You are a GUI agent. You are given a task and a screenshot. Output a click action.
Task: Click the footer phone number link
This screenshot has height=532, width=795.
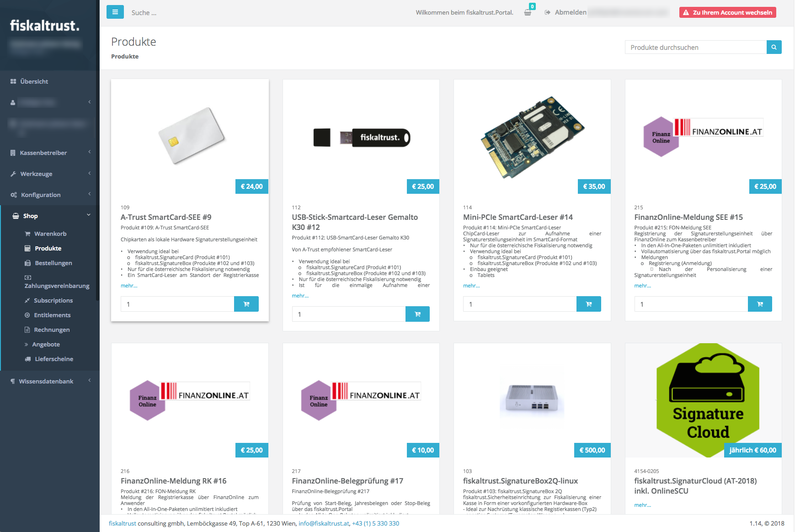point(376,523)
